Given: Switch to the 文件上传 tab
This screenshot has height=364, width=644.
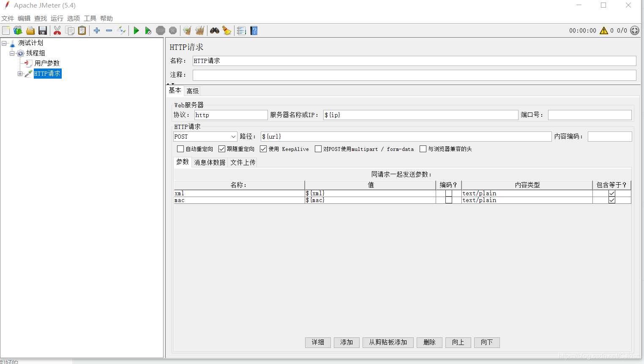Looking at the screenshot, I should pos(243,162).
